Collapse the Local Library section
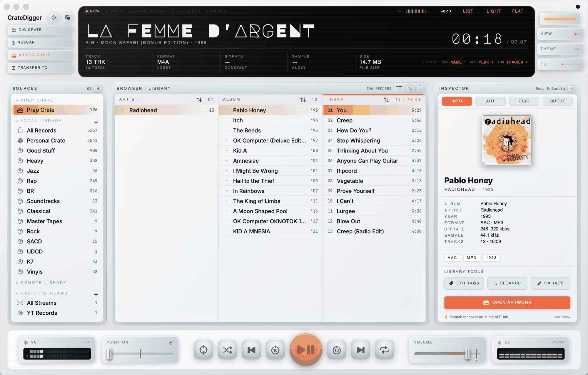This screenshot has width=588, height=375. click(17, 121)
